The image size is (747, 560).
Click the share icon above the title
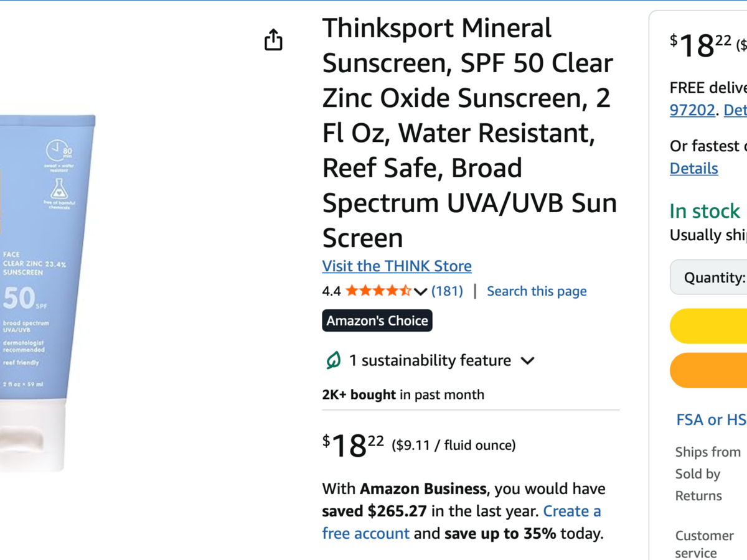point(273,40)
